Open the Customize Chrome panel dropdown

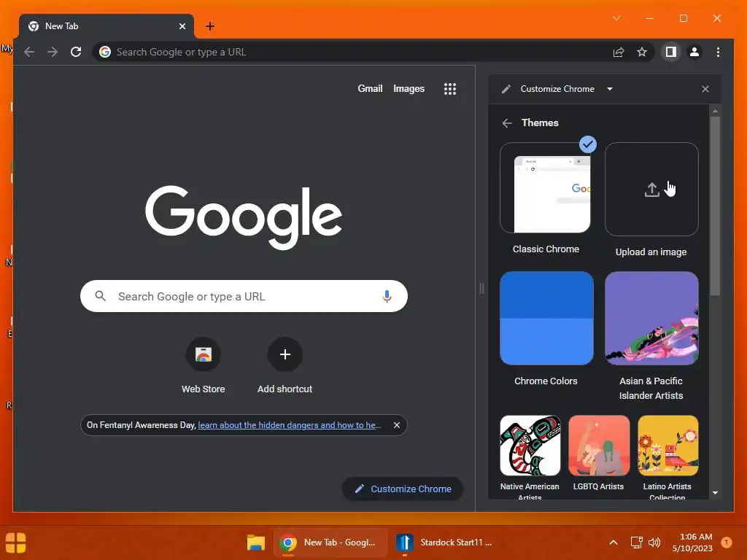pos(610,89)
